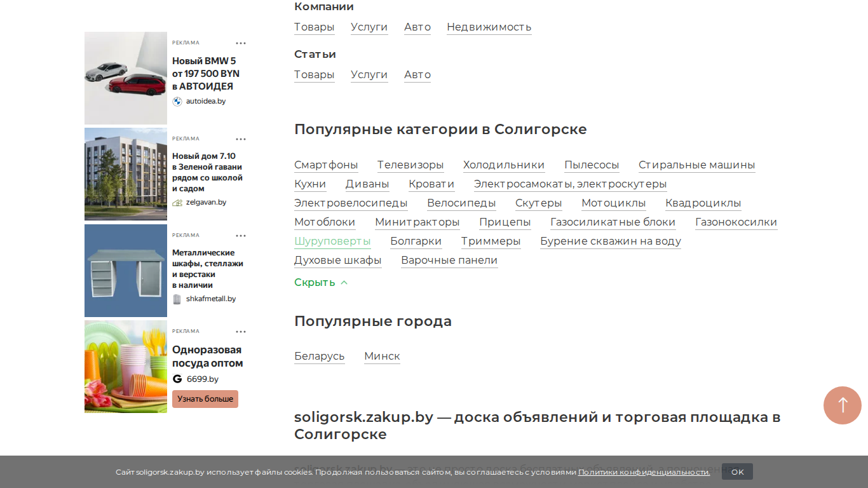This screenshot has width=868, height=488.
Task: Visit the Мотоблоки category
Action: click(x=325, y=222)
